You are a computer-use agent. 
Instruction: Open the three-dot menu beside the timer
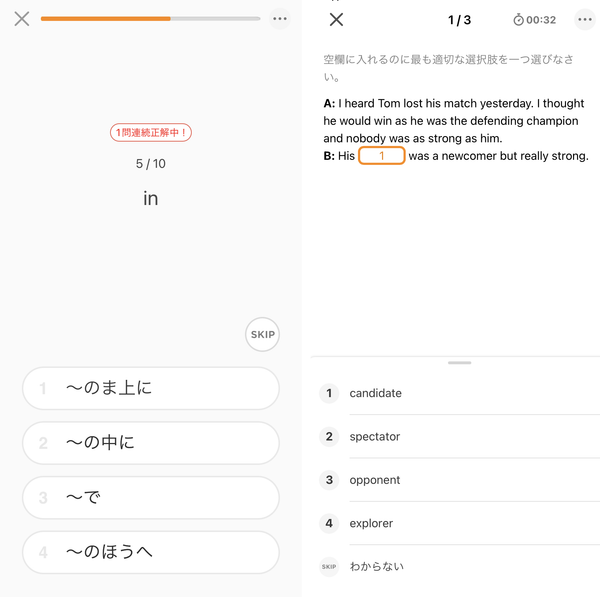pos(585,20)
